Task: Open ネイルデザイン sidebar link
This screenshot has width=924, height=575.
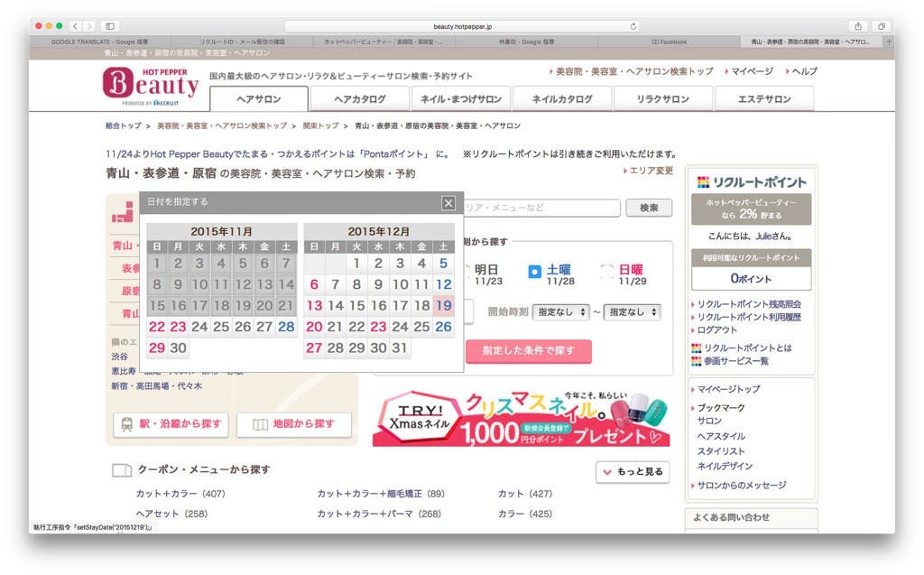Action: pos(725,466)
